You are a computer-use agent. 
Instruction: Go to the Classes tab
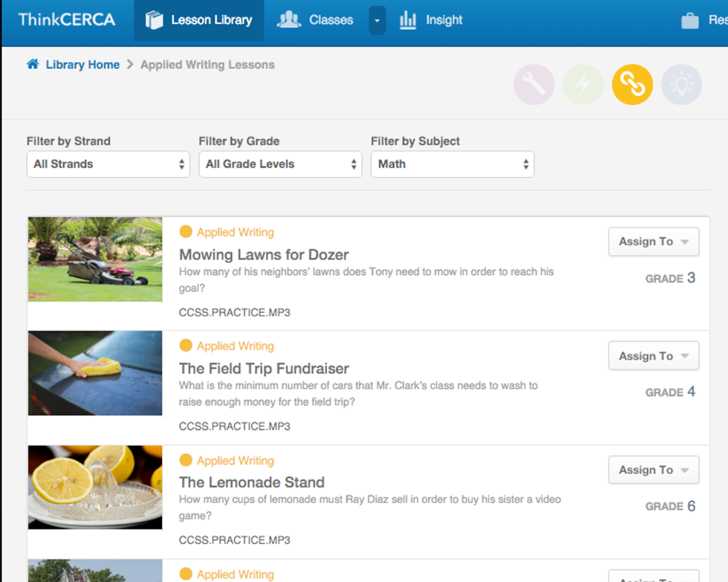[x=315, y=20]
